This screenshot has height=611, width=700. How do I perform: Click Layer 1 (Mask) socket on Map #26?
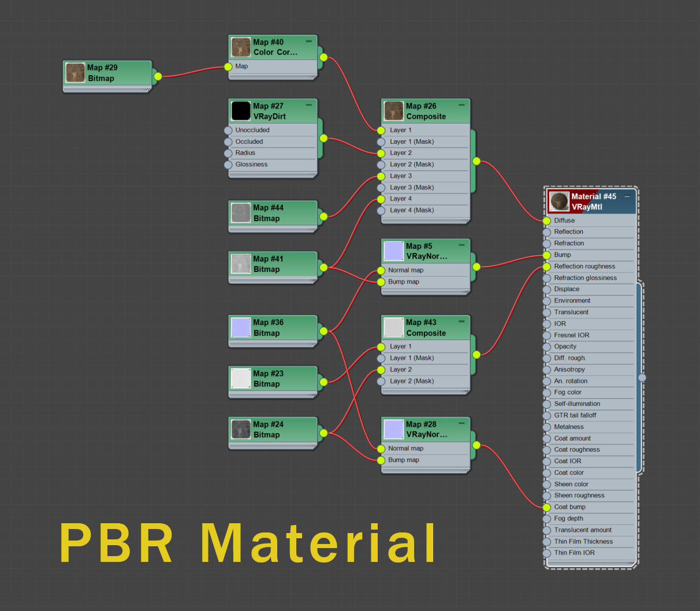[381, 142]
